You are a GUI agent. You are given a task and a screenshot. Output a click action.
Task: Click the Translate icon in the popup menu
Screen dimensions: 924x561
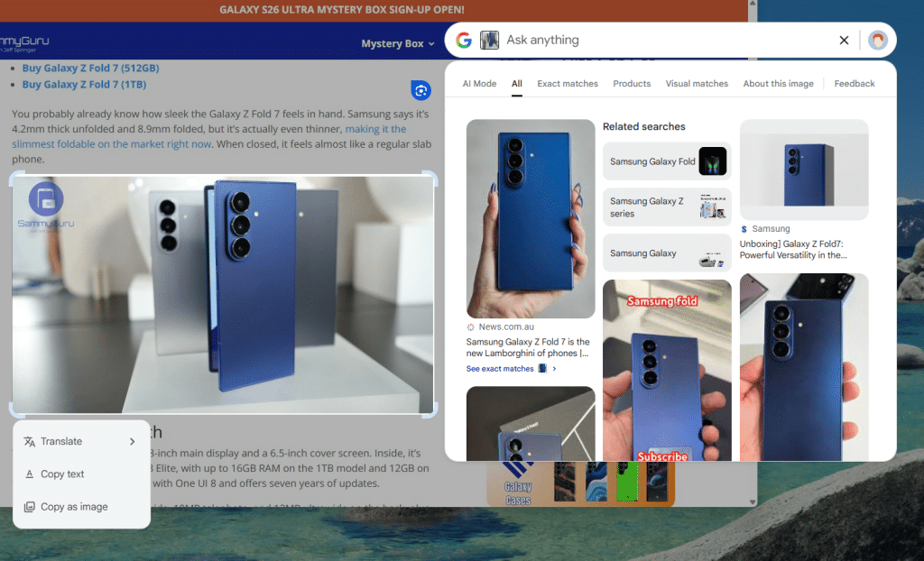[30, 442]
